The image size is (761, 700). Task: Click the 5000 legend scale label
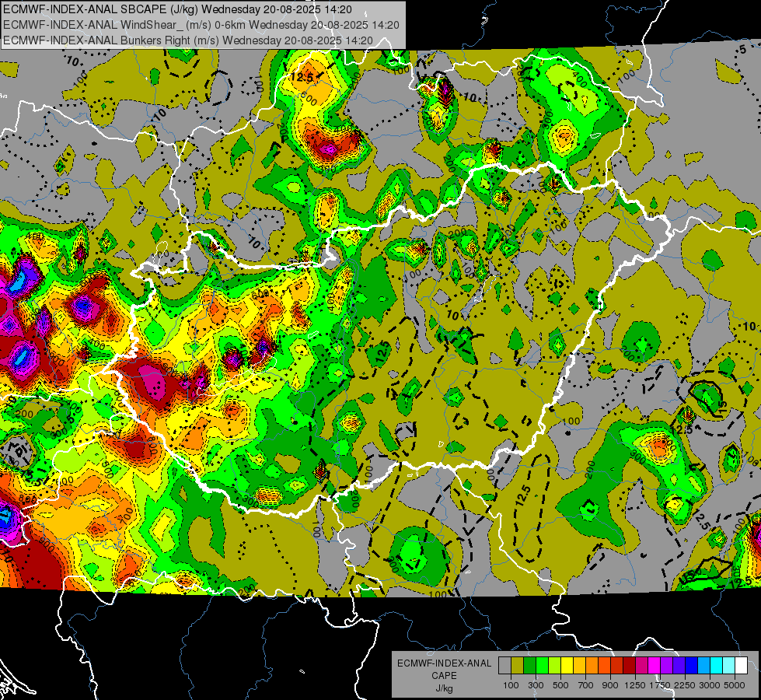click(735, 685)
